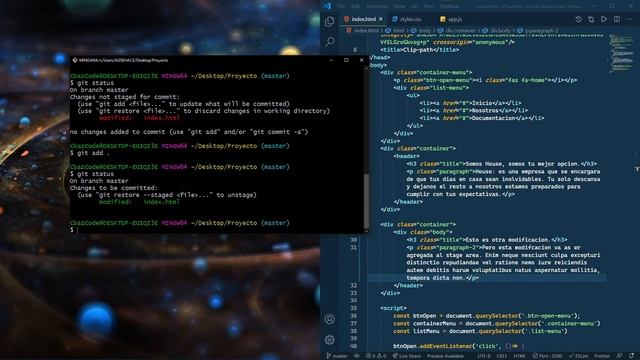Image resolution: width=640 pixels, height=360 pixels.
Task: Click the <title>Clip-path</title> code line
Action: point(420,50)
